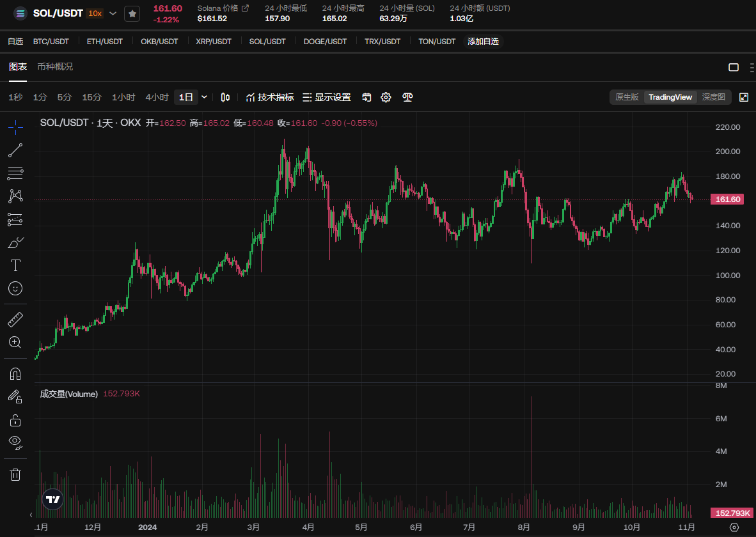Open the TradingView logo link
The height and width of the screenshot is (537, 756).
pos(53,499)
